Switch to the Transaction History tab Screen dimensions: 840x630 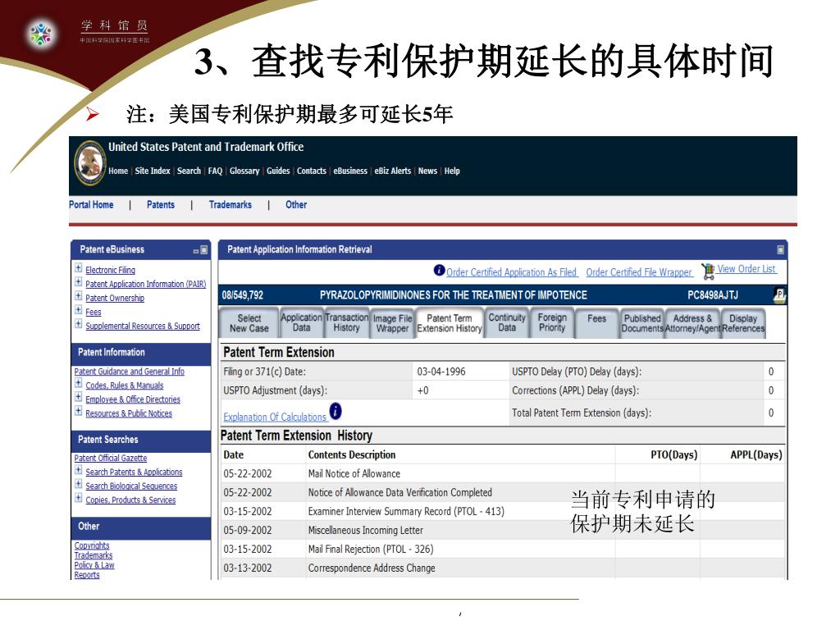pos(347,322)
